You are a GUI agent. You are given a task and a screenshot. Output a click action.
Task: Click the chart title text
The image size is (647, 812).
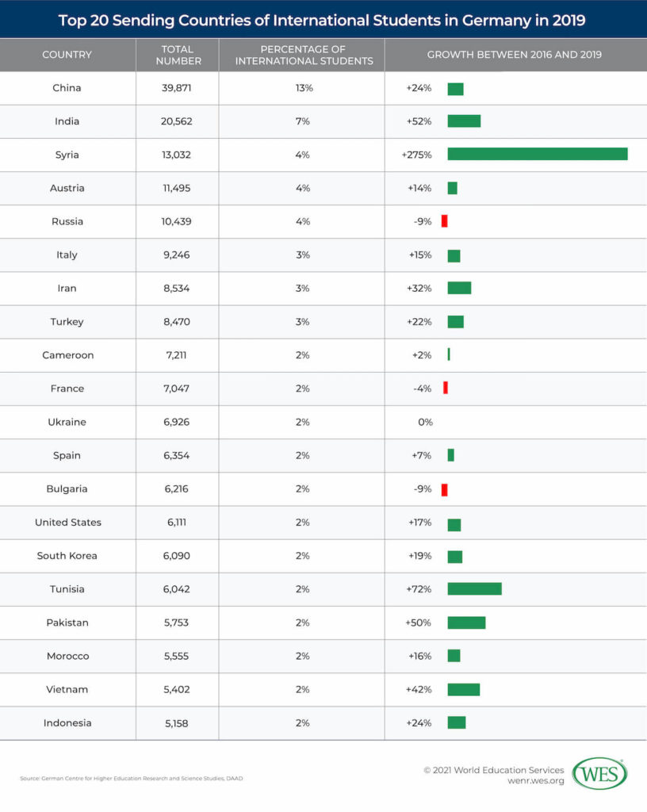tap(323, 20)
